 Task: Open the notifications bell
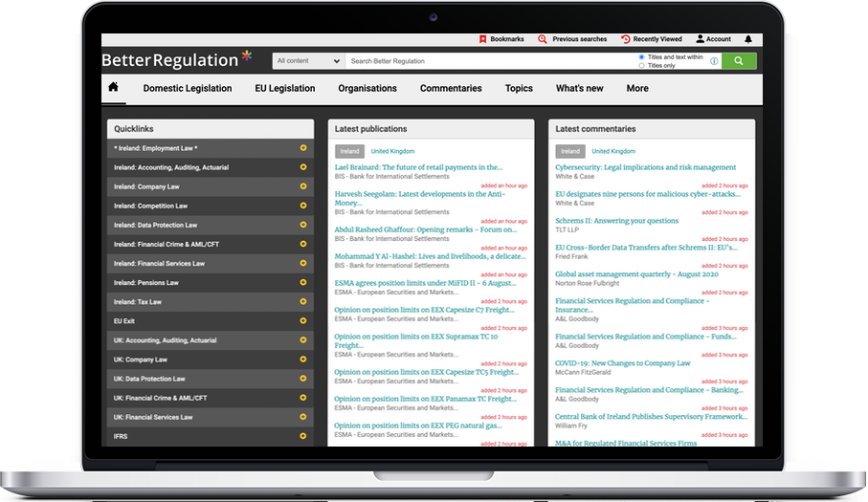[748, 39]
